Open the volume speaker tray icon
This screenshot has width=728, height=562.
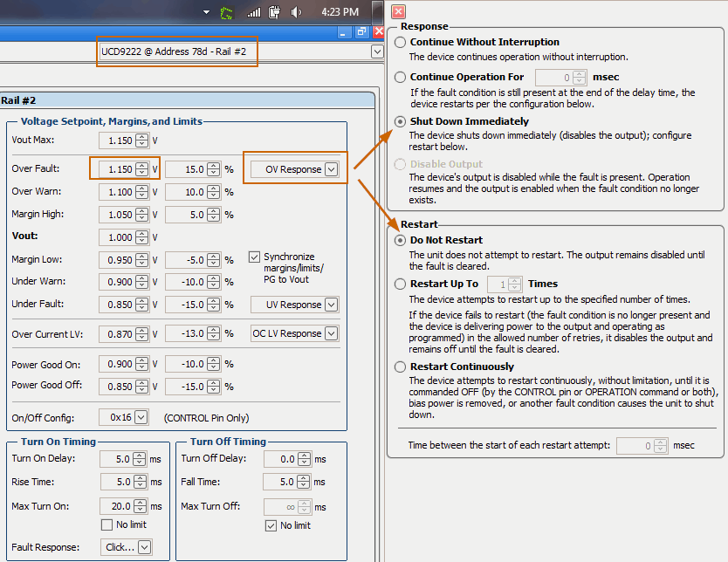click(x=296, y=12)
